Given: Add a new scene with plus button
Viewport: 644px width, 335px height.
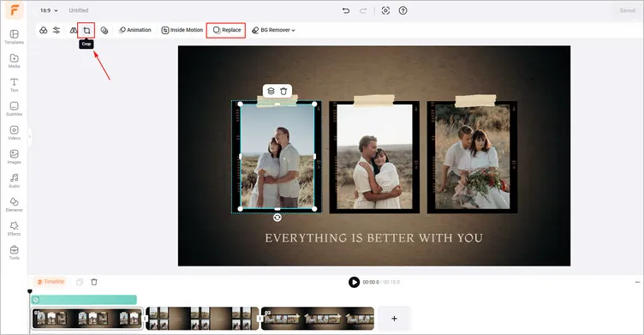Looking at the screenshot, I should coord(394,319).
